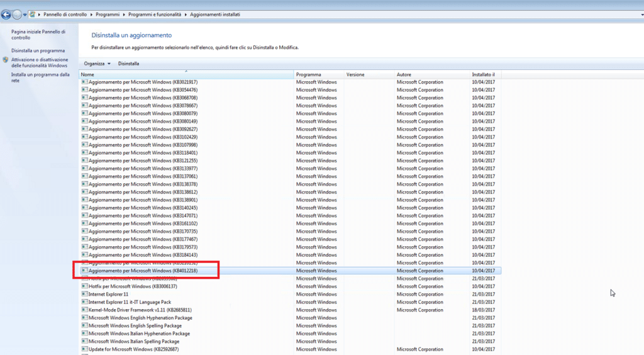Click icon of update KB3080149
644x355 pixels.
(85, 121)
